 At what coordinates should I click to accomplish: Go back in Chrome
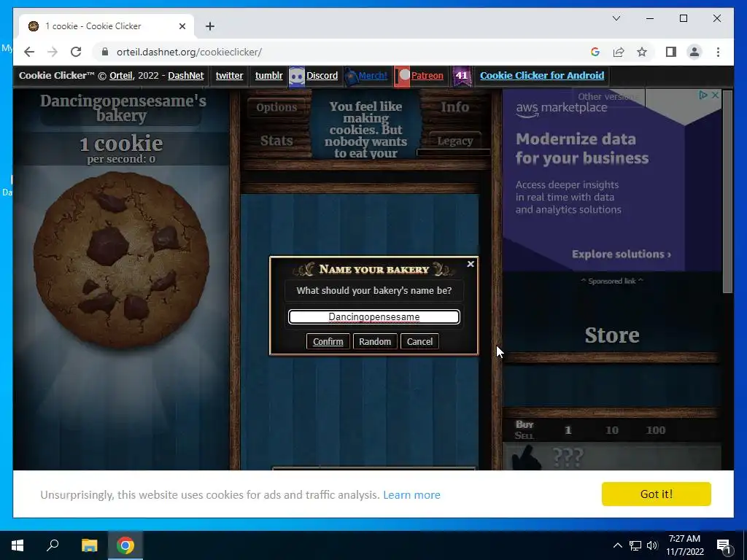pos(29,52)
